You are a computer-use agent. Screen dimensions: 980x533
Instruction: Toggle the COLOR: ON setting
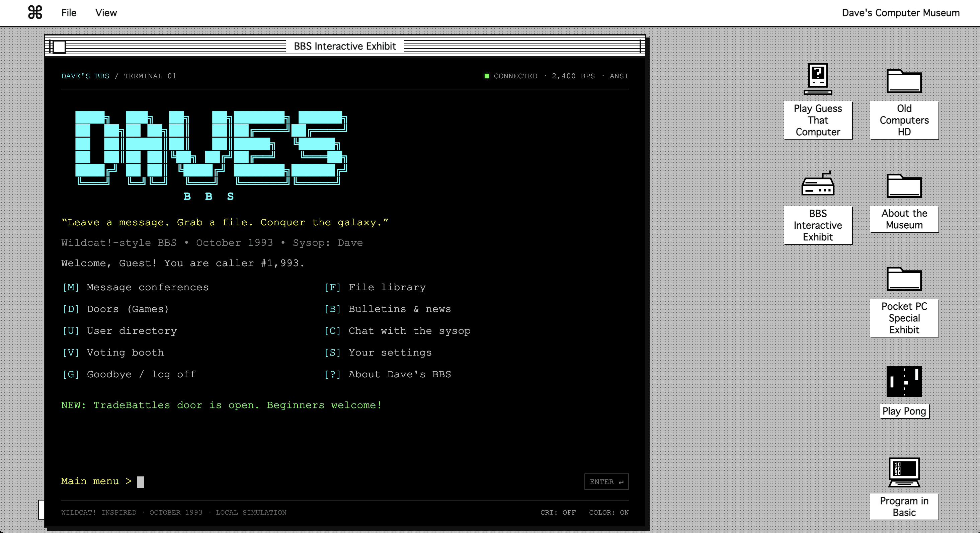(x=609, y=513)
